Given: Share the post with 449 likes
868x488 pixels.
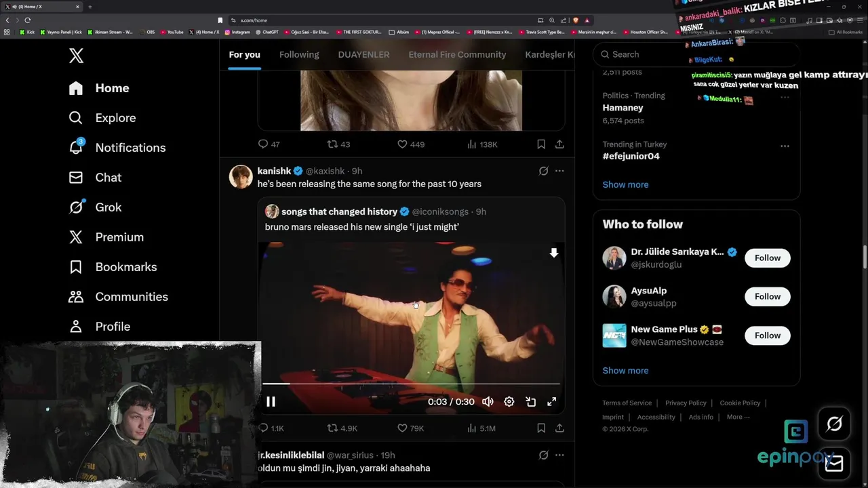Looking at the screenshot, I should [559, 144].
